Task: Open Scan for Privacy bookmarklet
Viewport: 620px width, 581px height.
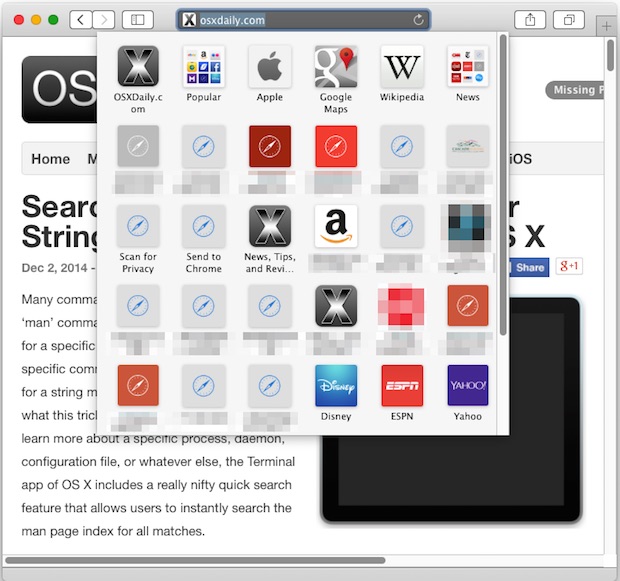Action: (138, 239)
